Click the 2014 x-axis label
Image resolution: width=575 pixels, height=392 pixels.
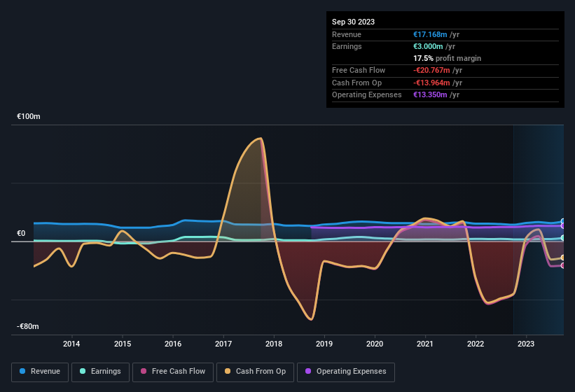tap(71, 344)
